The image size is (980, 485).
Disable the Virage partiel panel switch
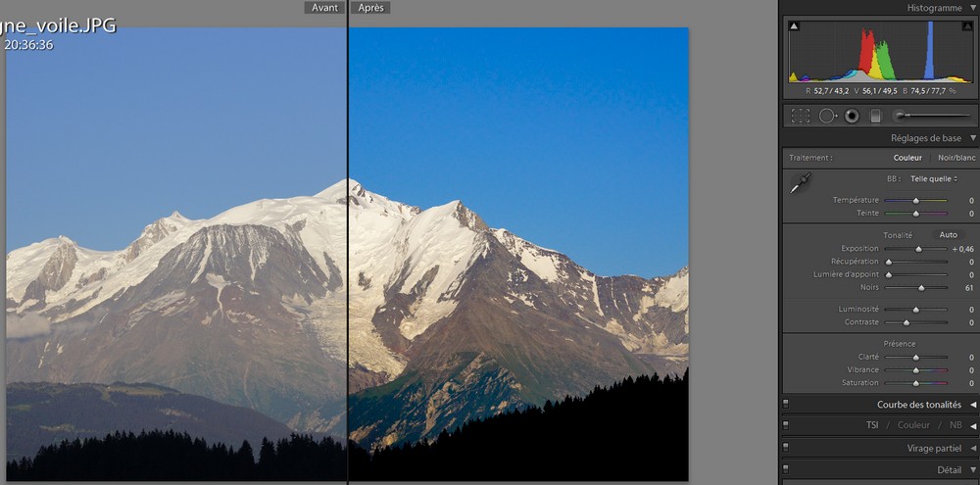(786, 448)
